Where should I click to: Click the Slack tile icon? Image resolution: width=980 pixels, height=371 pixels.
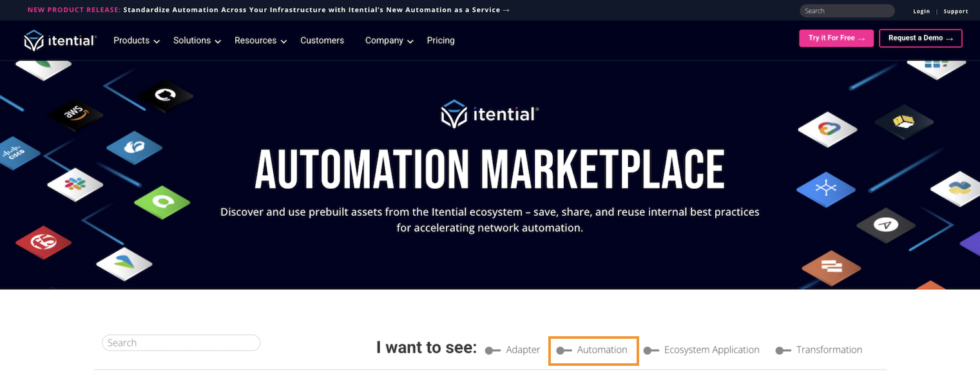coord(75,184)
